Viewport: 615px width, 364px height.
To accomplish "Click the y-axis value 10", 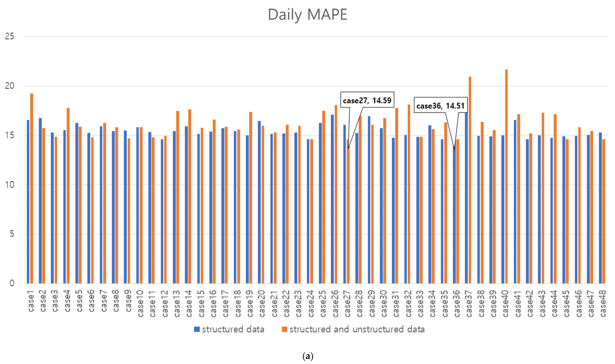I will coord(10,185).
